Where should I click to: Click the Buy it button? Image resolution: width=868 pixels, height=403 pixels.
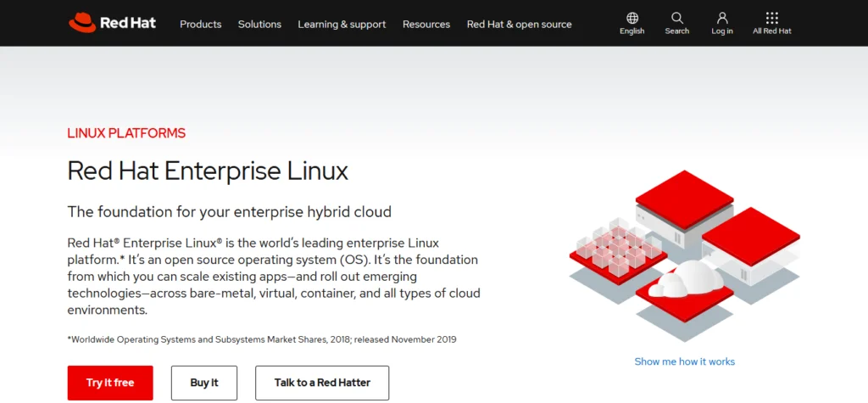(x=204, y=383)
